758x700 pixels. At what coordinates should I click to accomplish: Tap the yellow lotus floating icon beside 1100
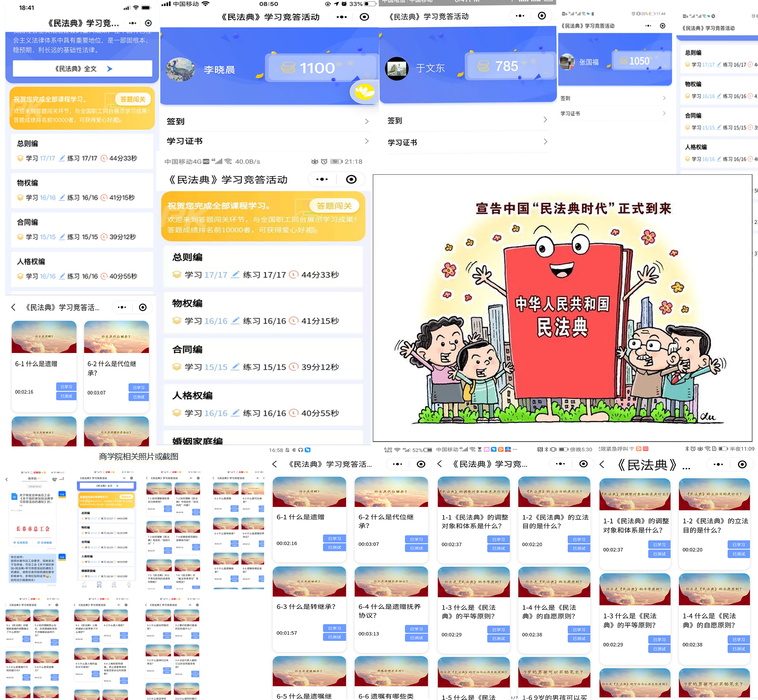(364, 91)
